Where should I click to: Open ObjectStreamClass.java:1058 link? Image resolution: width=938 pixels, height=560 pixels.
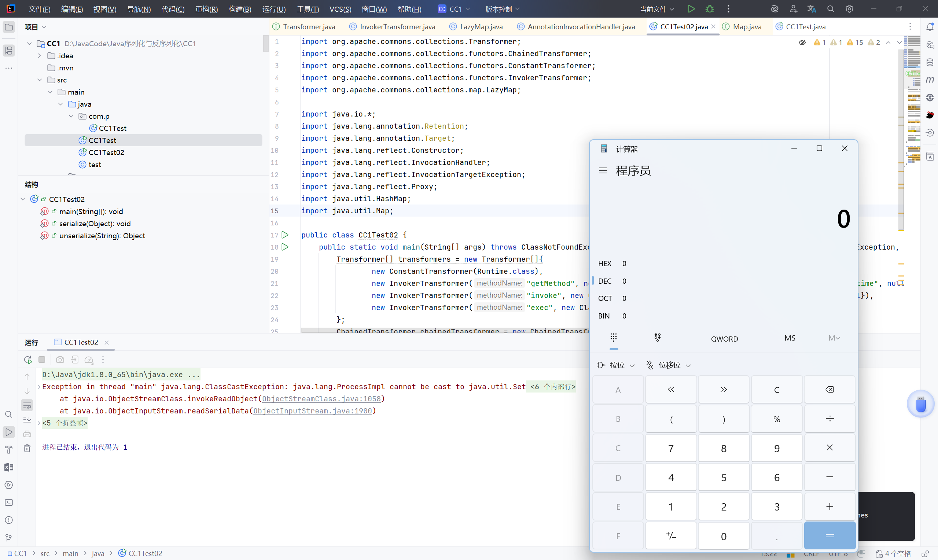(x=321, y=399)
